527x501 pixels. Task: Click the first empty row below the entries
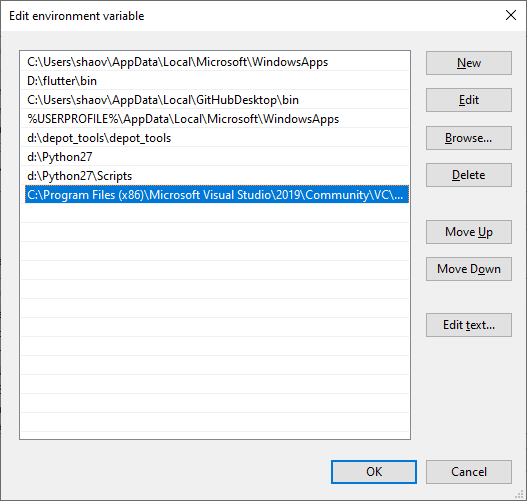pyautogui.click(x=217, y=214)
